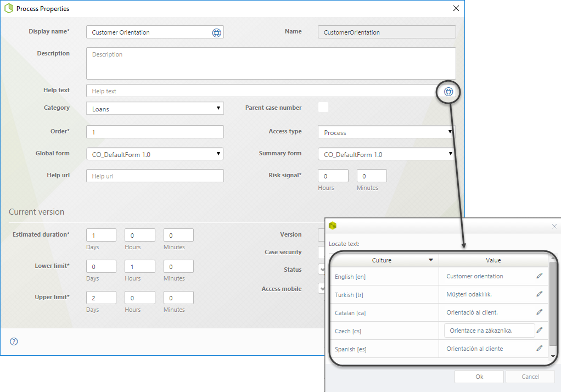Select the Catalan [ca] culture row
This screenshot has width=561, height=392.
point(439,312)
